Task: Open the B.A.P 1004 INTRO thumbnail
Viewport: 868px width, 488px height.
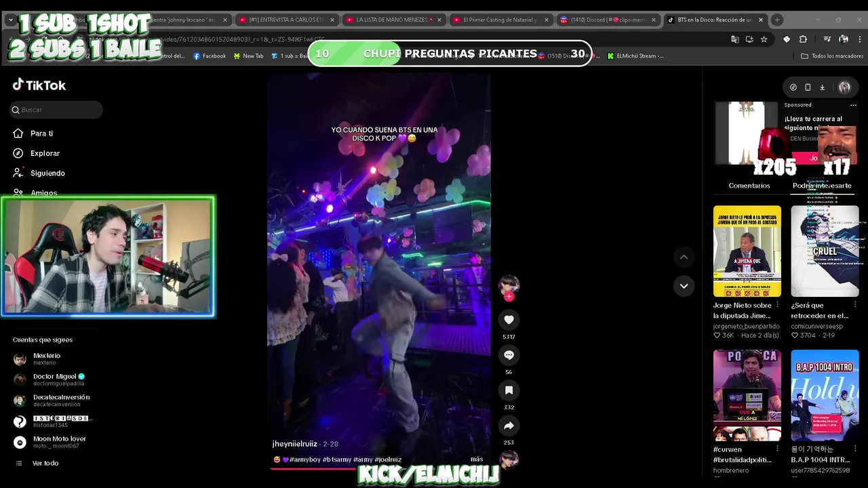Action: click(825, 395)
